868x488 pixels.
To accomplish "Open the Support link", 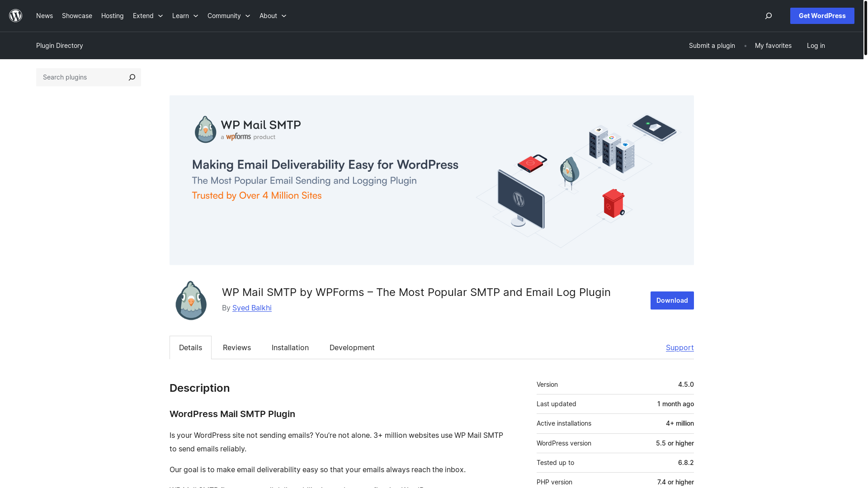I will (x=679, y=347).
